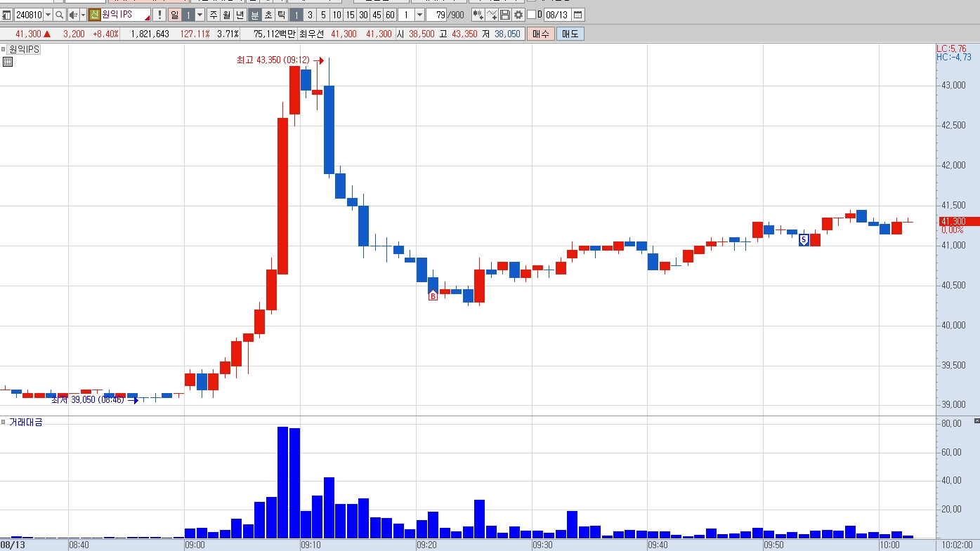The width and height of the screenshot is (980, 551).
Task: Open the calendar date picker icon
Action: click(577, 15)
